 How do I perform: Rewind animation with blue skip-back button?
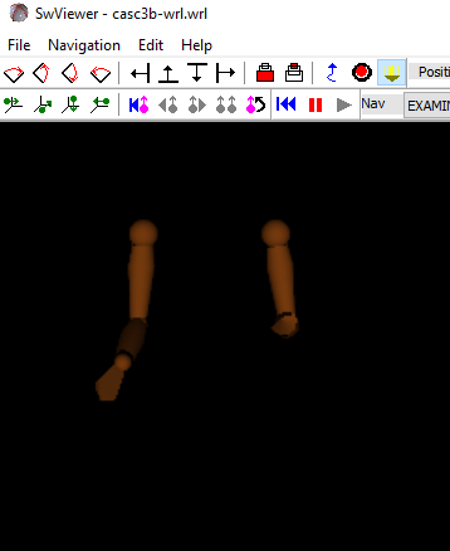pyautogui.click(x=286, y=104)
